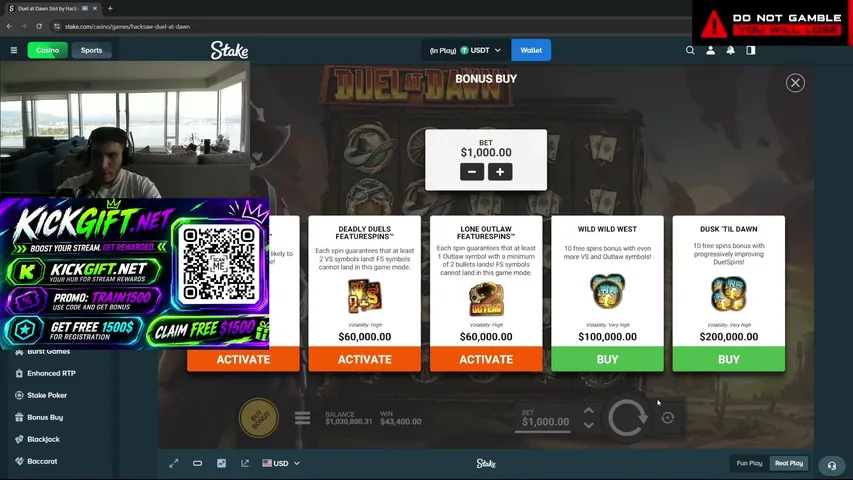Click the Lone Outlaw symbol image
Viewport: 853px width, 480px height.
tap(486, 299)
